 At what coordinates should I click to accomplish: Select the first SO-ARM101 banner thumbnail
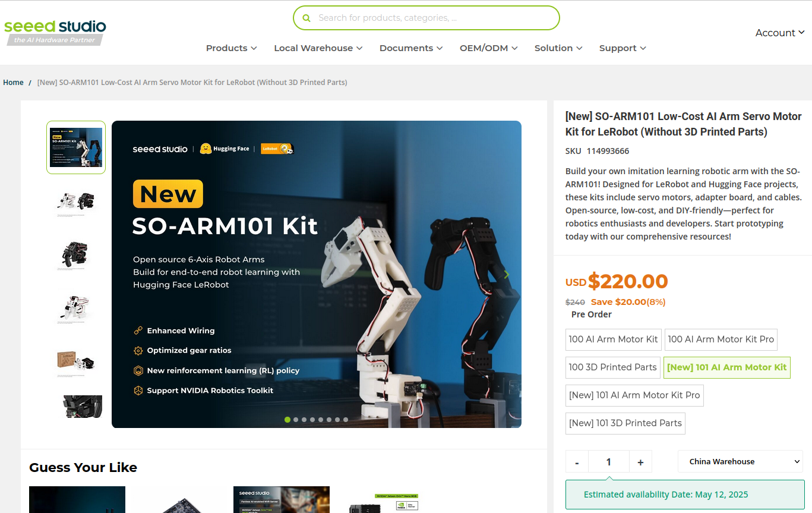76,147
